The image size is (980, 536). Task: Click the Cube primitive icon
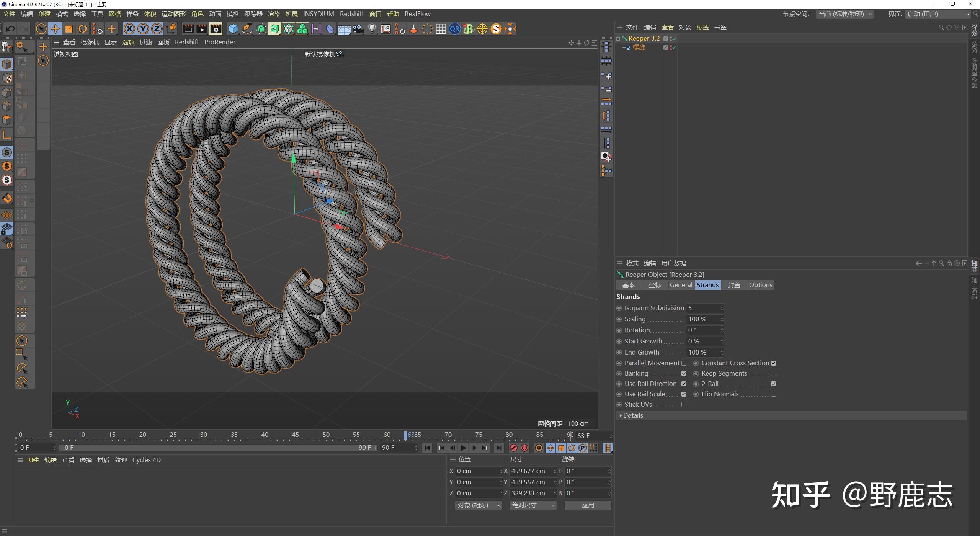233,29
